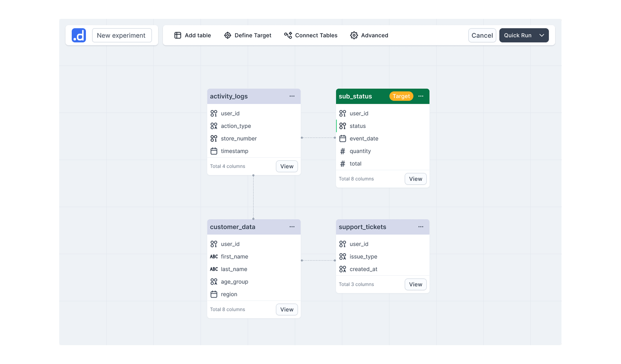Click the ABC icon beside last_name
The height and width of the screenshot is (364, 621).
pos(214,269)
